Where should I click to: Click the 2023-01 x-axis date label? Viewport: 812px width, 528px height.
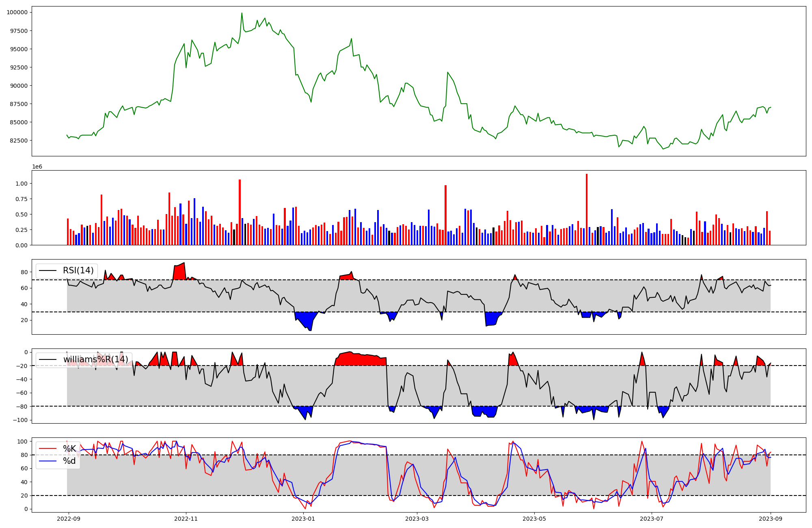point(303,519)
